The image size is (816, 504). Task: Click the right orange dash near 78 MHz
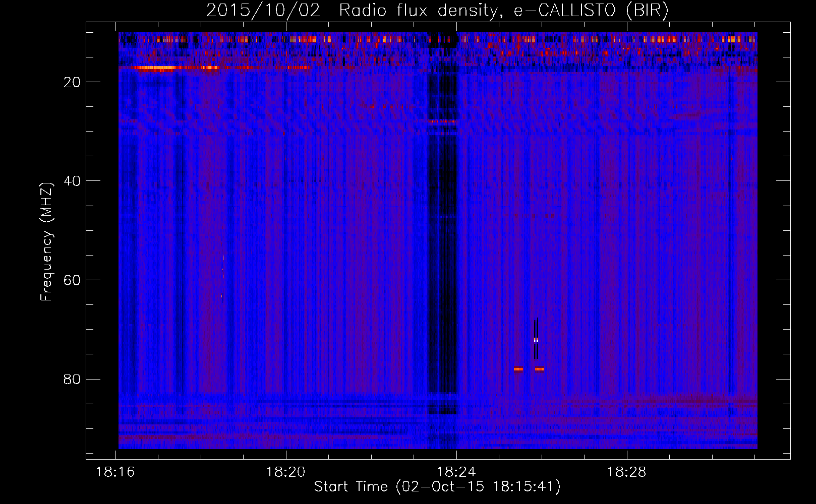pyautogui.click(x=540, y=369)
